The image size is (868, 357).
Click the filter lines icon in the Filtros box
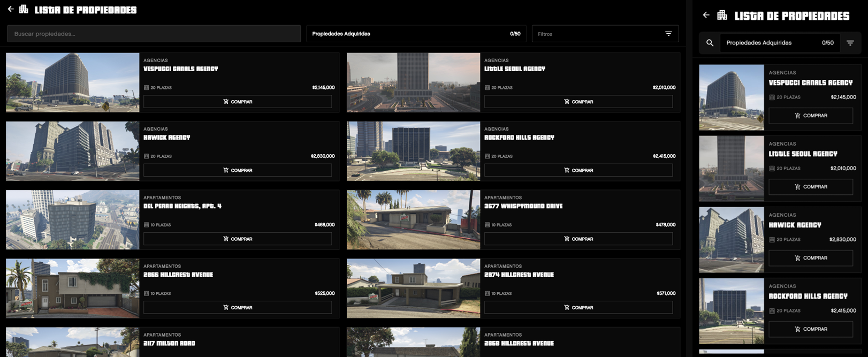(668, 33)
